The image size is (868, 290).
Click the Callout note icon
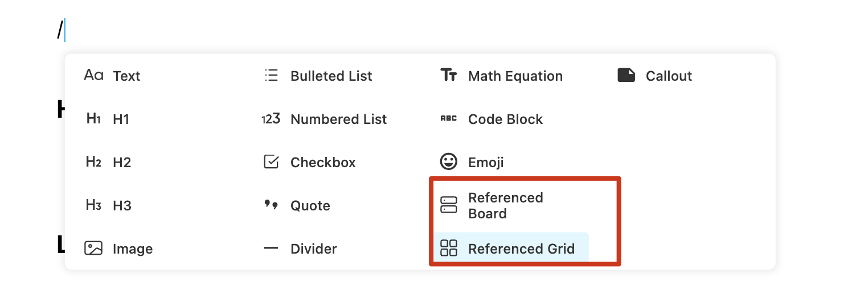(x=627, y=75)
